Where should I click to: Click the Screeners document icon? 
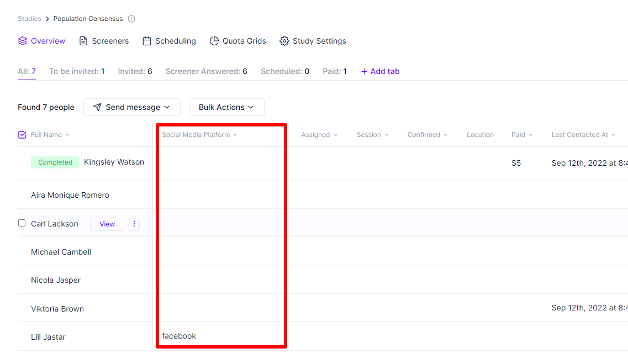pyautogui.click(x=83, y=41)
